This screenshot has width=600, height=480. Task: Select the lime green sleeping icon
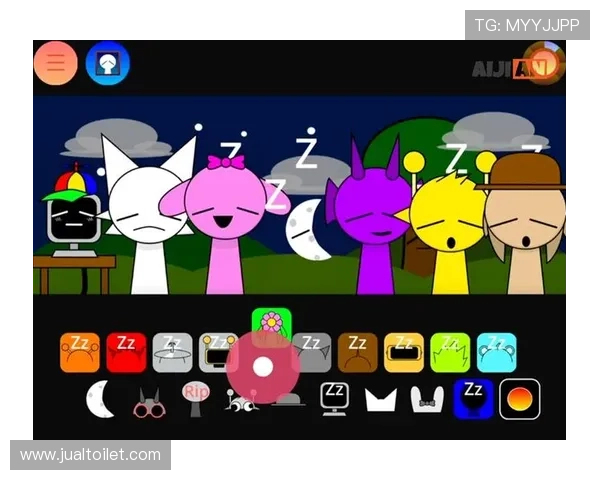coord(450,353)
